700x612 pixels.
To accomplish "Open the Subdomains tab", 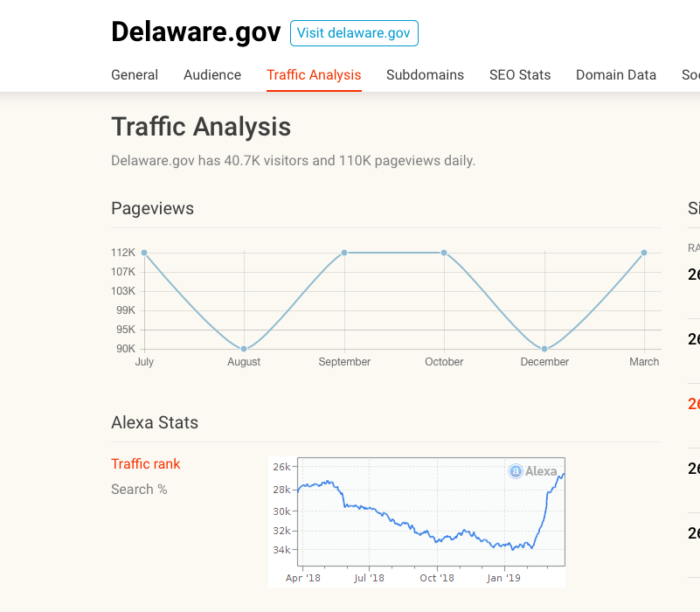I will [425, 74].
